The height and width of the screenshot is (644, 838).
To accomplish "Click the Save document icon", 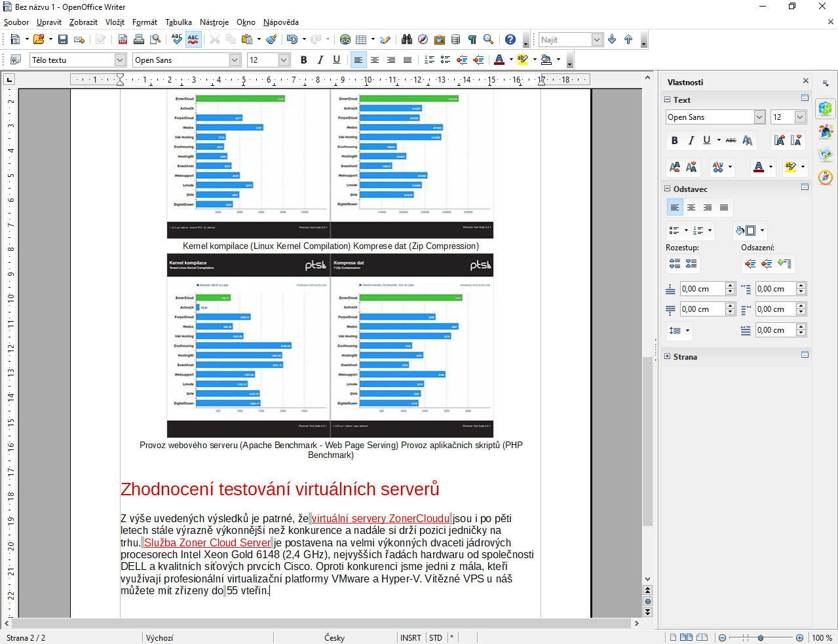I will 63,40.
